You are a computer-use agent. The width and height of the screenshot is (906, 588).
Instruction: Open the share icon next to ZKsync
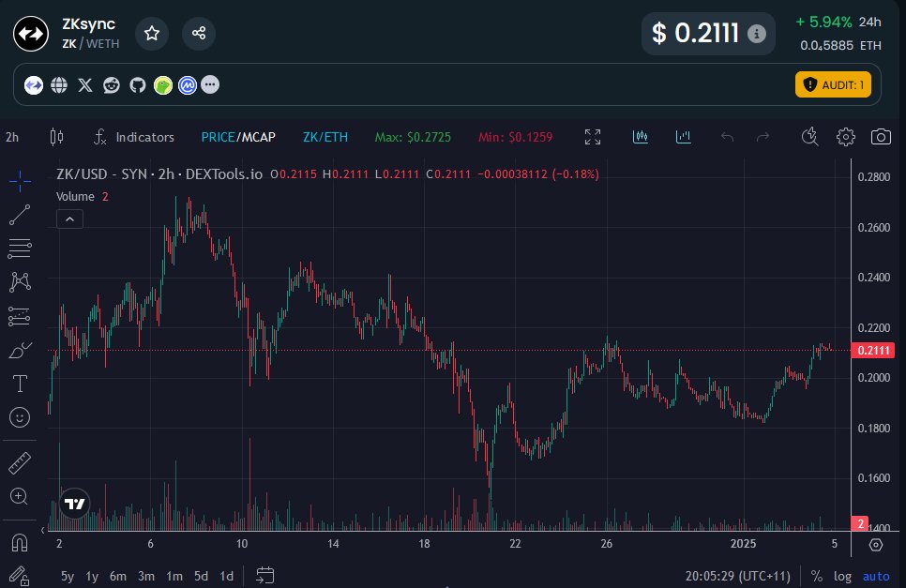coord(199,33)
